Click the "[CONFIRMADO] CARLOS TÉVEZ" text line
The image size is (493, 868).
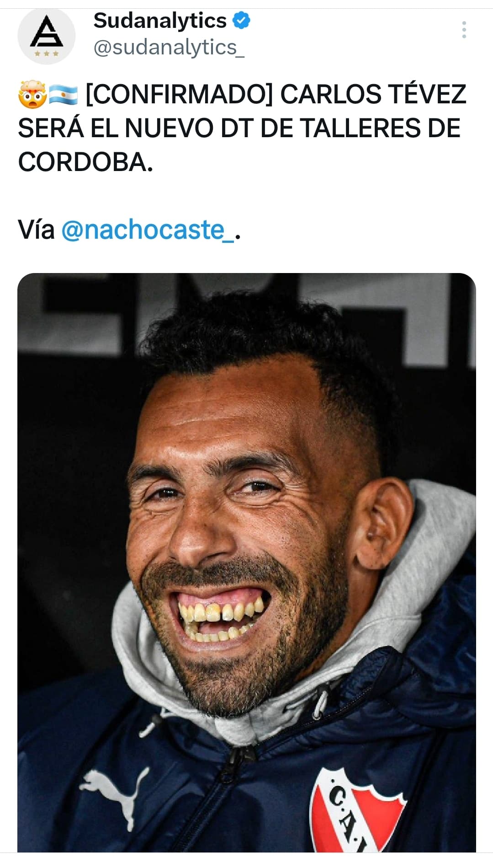point(276,95)
